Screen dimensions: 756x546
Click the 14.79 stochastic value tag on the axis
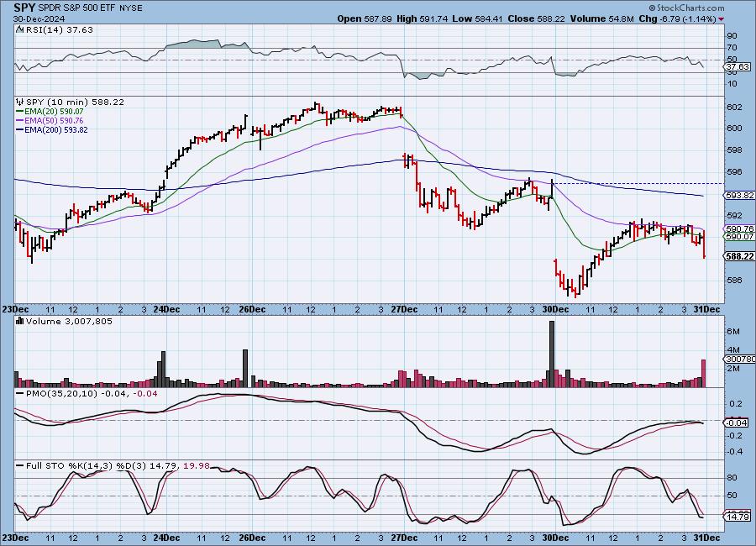[738, 517]
